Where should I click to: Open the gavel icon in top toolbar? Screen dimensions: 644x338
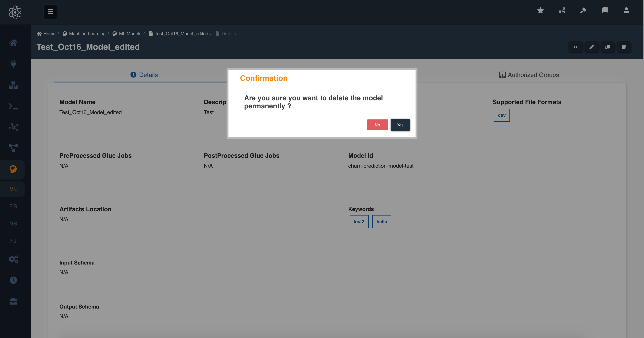pos(583,11)
